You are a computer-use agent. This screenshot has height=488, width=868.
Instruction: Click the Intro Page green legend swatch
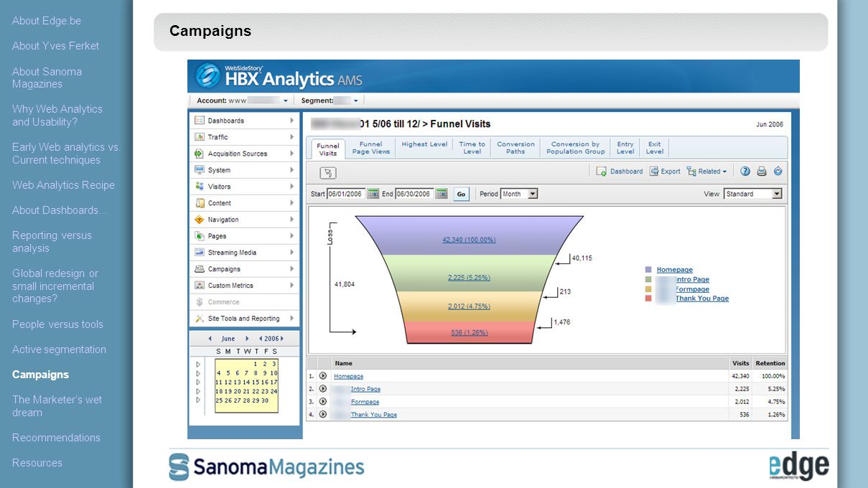[x=648, y=279]
